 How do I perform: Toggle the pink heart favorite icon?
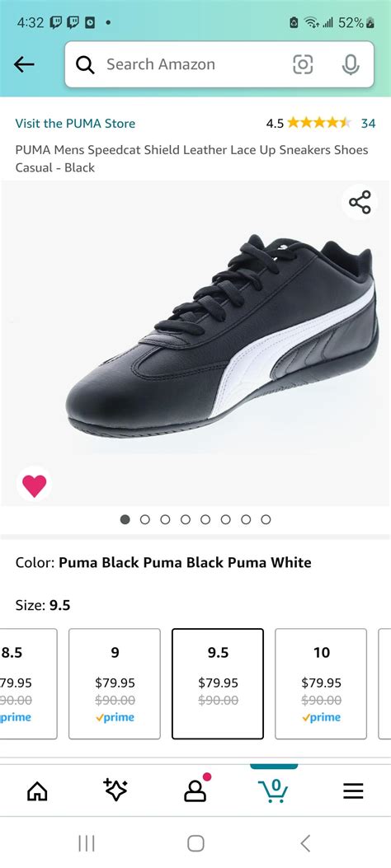point(35,485)
